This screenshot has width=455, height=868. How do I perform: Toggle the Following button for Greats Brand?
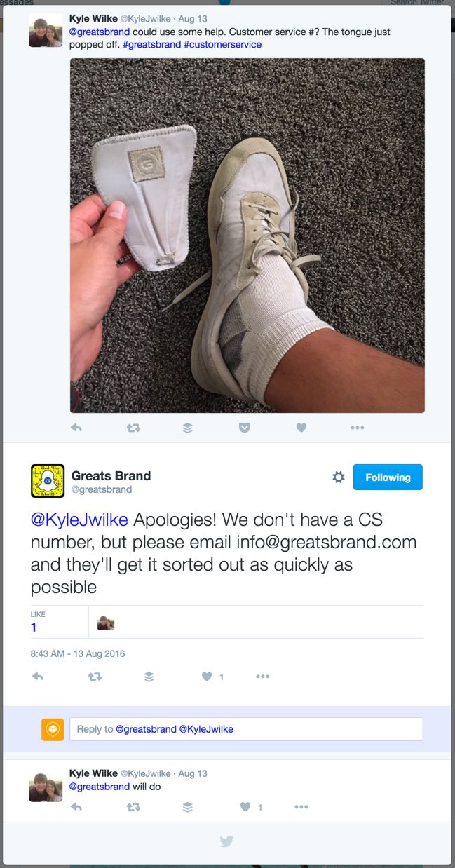coord(388,477)
